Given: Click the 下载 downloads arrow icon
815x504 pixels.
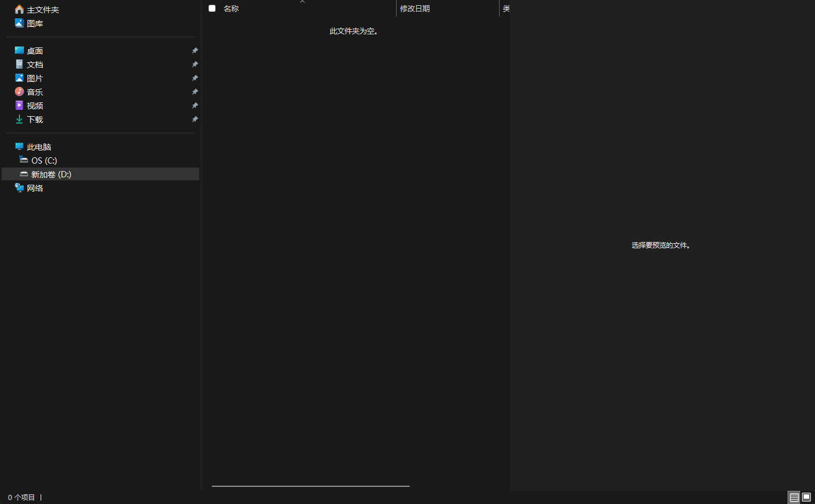Looking at the screenshot, I should [19, 119].
